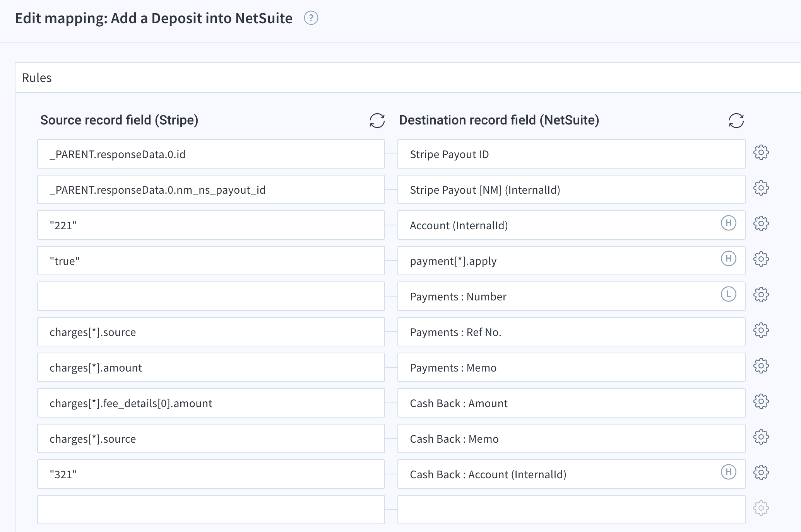
Task: Click the H hard-coded badge in Account (InternalId)
Action: point(728,223)
